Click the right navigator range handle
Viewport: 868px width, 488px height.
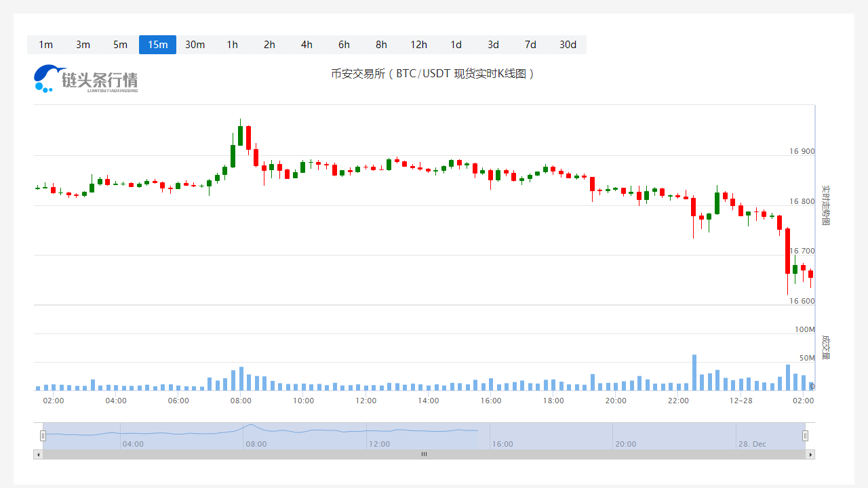pos(805,436)
